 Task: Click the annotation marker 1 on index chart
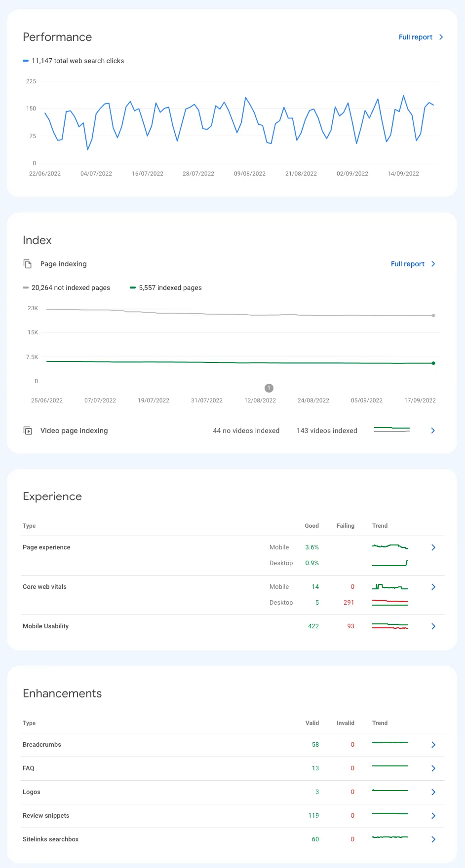[x=269, y=388]
